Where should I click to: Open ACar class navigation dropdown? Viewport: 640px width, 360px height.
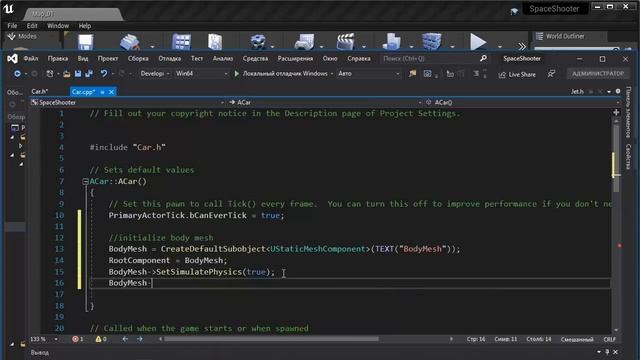coord(325,102)
